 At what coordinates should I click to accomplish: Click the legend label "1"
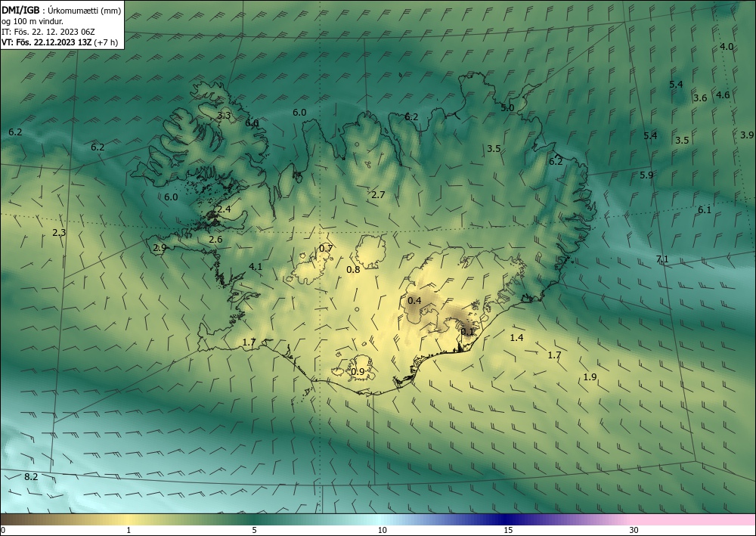click(129, 531)
